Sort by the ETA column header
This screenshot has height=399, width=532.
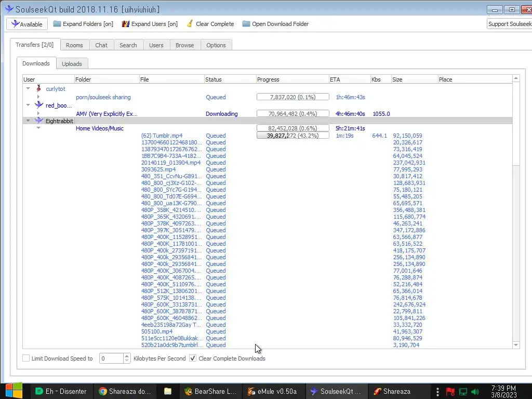[x=350, y=79]
